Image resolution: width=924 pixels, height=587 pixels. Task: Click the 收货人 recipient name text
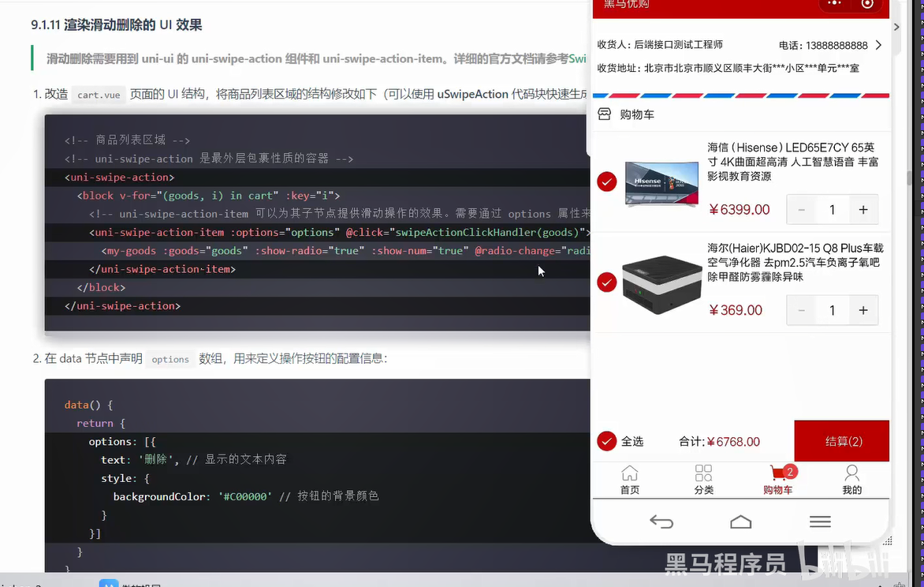pos(660,45)
